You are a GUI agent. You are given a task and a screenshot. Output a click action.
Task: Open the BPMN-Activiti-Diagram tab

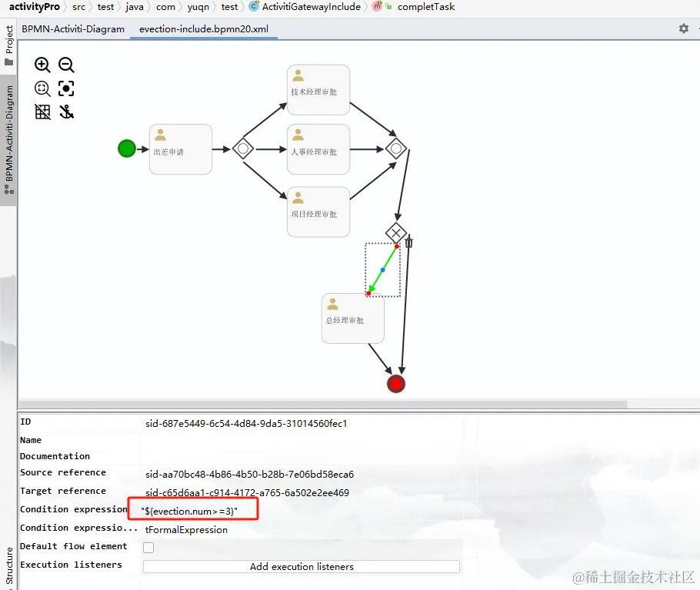(x=73, y=29)
